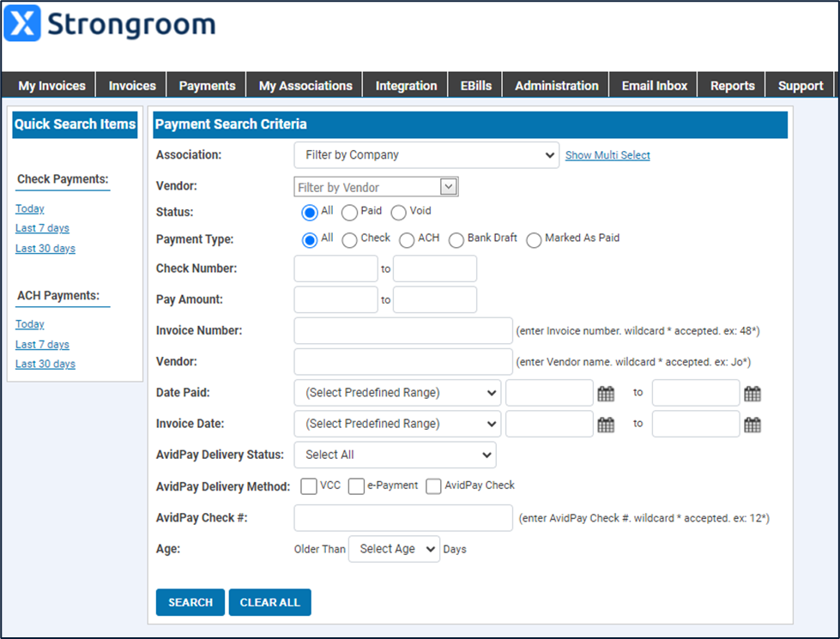The width and height of the screenshot is (840, 639).
Task: Open Check Payments Last 7 days link
Action: tap(42, 228)
